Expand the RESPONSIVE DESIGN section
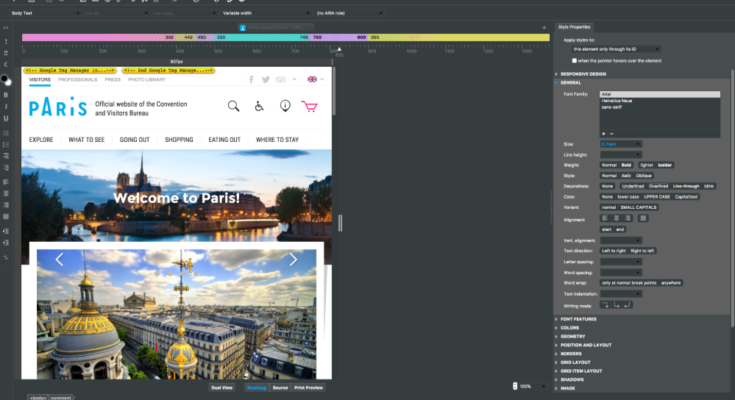The height and width of the screenshot is (400, 735). point(583,74)
